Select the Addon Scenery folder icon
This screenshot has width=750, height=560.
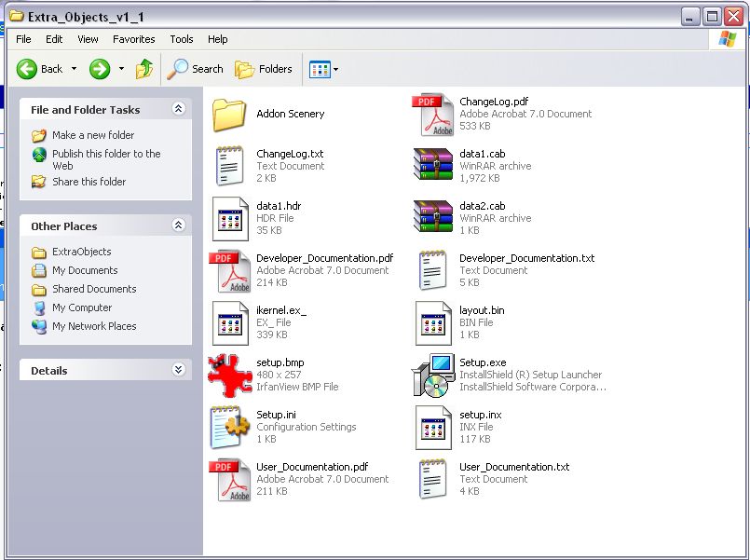228,115
